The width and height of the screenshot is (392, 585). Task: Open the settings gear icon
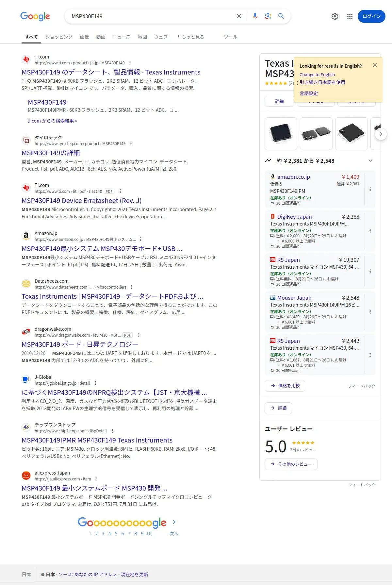coord(335,16)
